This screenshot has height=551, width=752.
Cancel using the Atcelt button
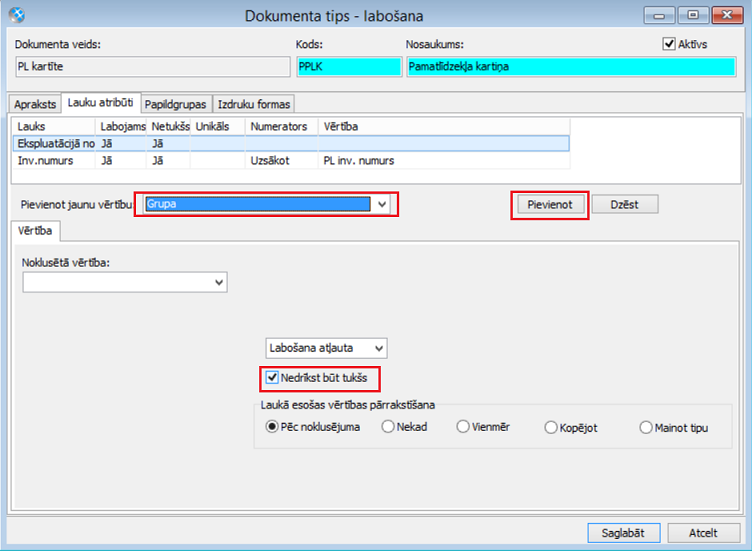pyautogui.click(x=703, y=533)
